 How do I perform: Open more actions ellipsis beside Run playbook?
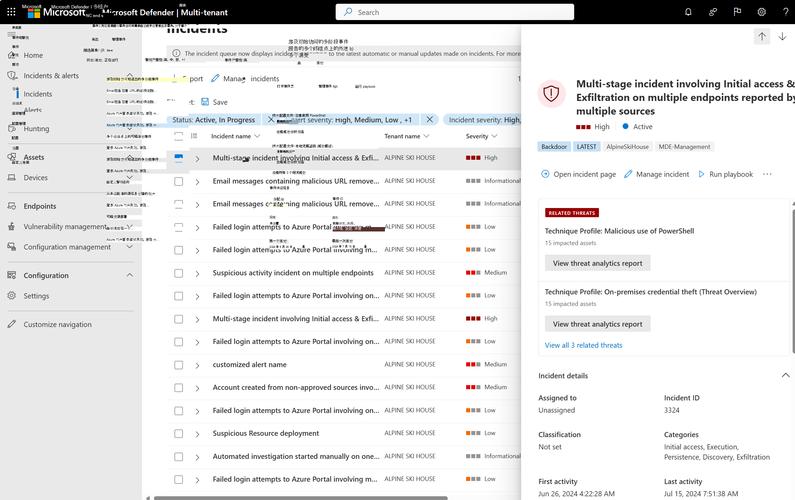[767, 174]
